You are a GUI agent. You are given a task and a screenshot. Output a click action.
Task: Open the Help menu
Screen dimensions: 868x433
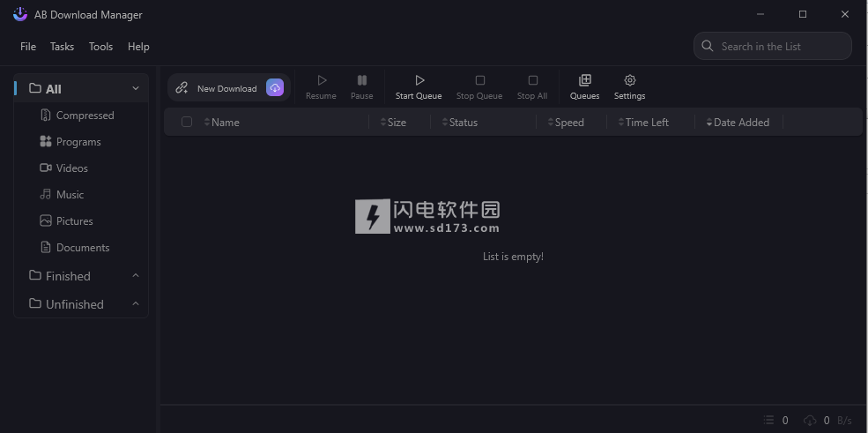pyautogui.click(x=138, y=47)
